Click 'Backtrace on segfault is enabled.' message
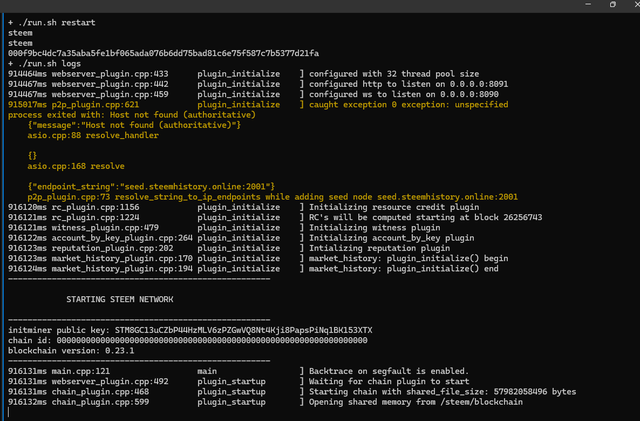This screenshot has height=421, width=640. coord(389,371)
